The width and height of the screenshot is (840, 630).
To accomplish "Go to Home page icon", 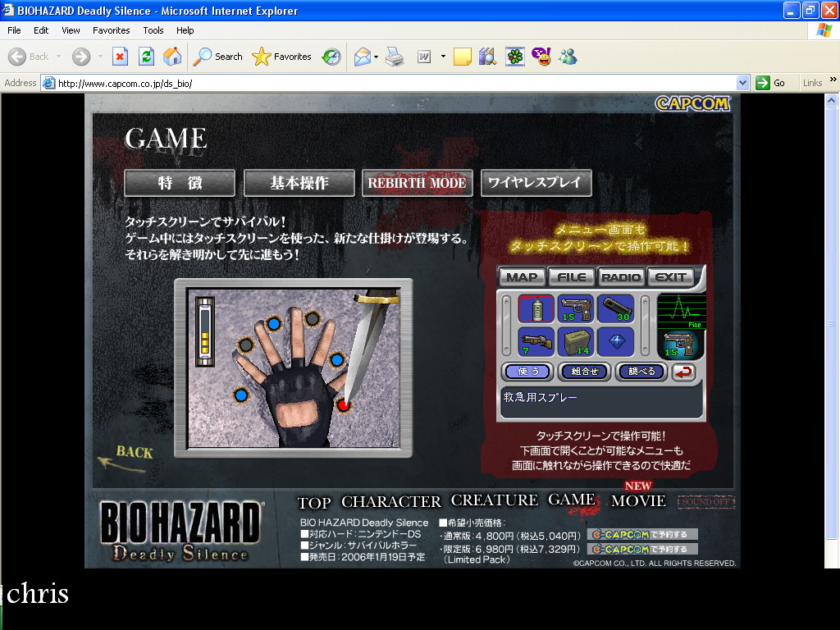I will 172,57.
